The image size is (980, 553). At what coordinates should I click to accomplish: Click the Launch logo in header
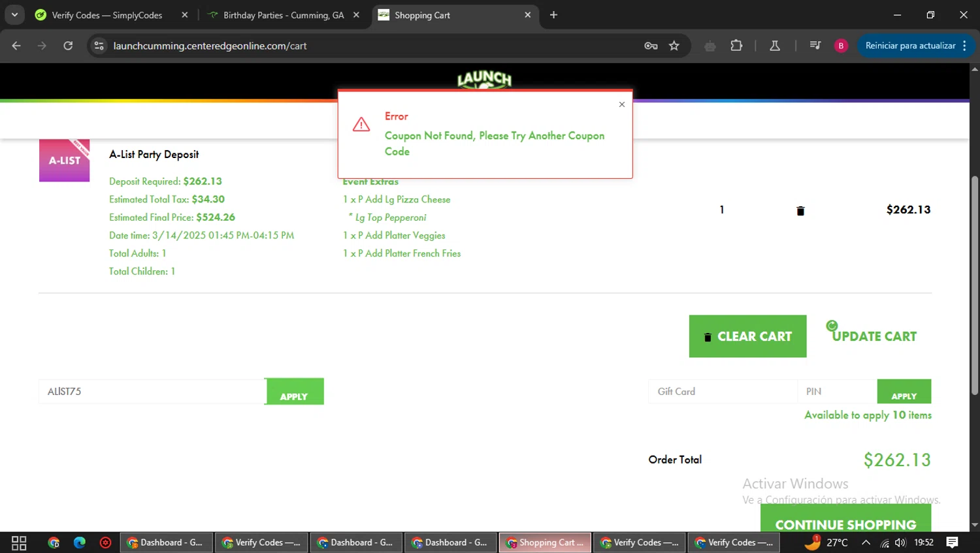click(x=484, y=80)
